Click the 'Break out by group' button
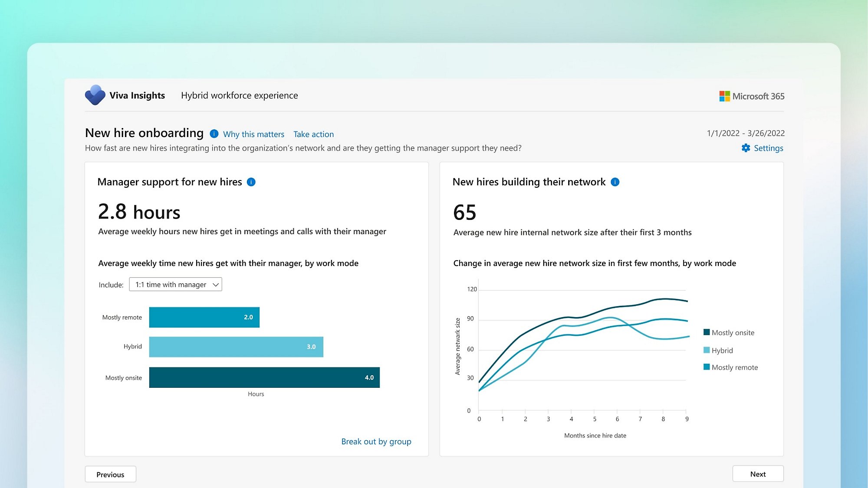This screenshot has height=488, width=868. 375,441
